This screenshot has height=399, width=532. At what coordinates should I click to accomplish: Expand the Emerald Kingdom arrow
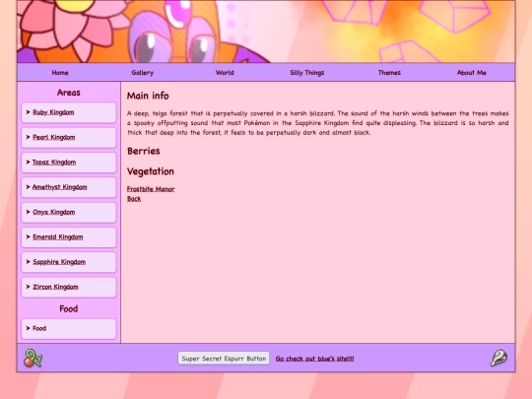[x=29, y=236]
